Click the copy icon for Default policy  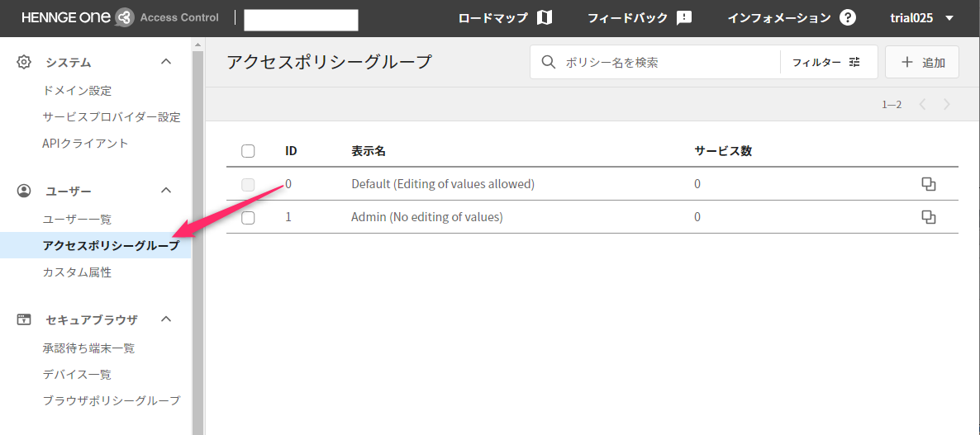[x=928, y=184]
